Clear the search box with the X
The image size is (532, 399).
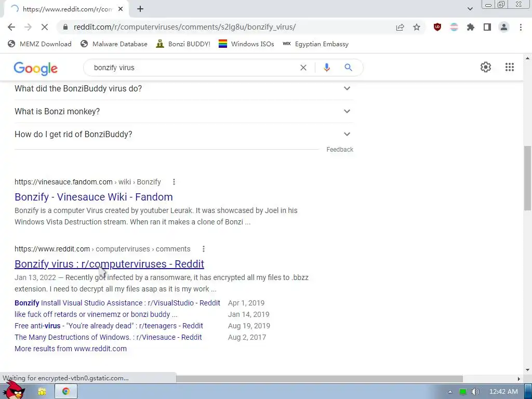[x=303, y=68]
